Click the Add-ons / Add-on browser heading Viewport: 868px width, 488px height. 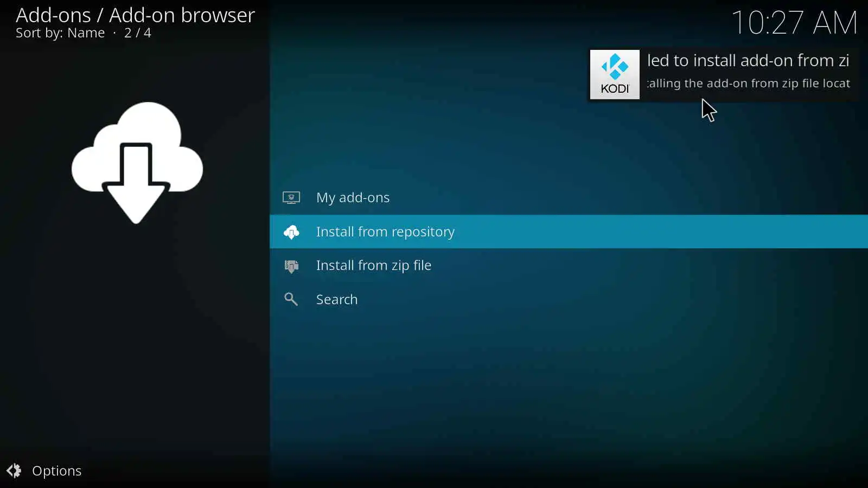tap(135, 15)
